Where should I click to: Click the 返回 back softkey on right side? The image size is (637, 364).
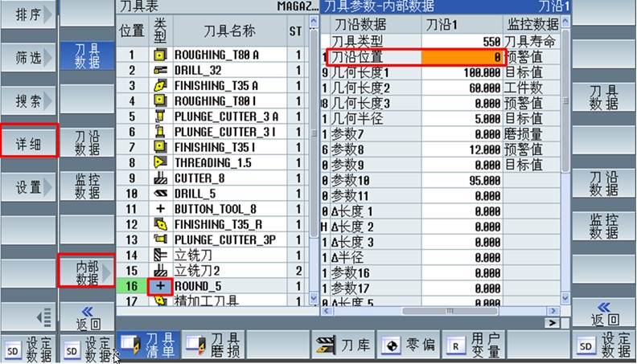pyautogui.click(x=603, y=313)
